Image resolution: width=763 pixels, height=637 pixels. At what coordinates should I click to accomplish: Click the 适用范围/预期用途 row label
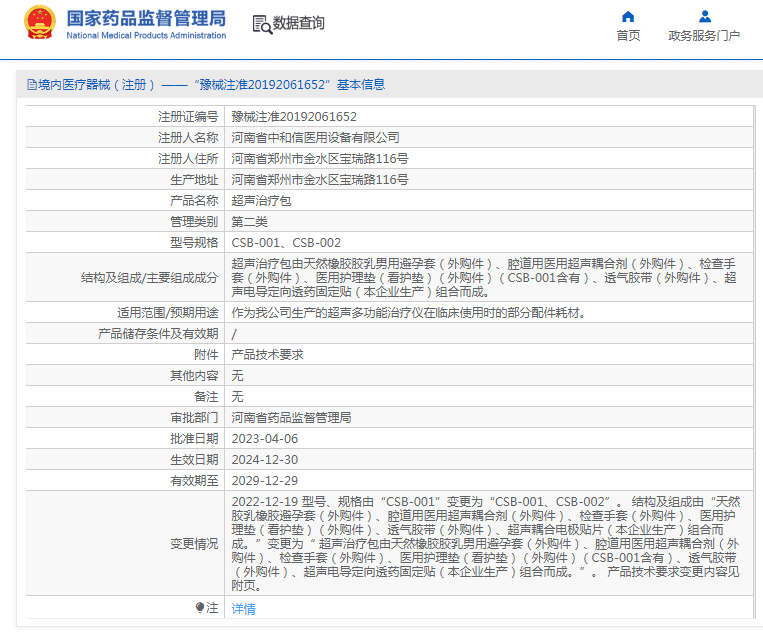[167, 312]
